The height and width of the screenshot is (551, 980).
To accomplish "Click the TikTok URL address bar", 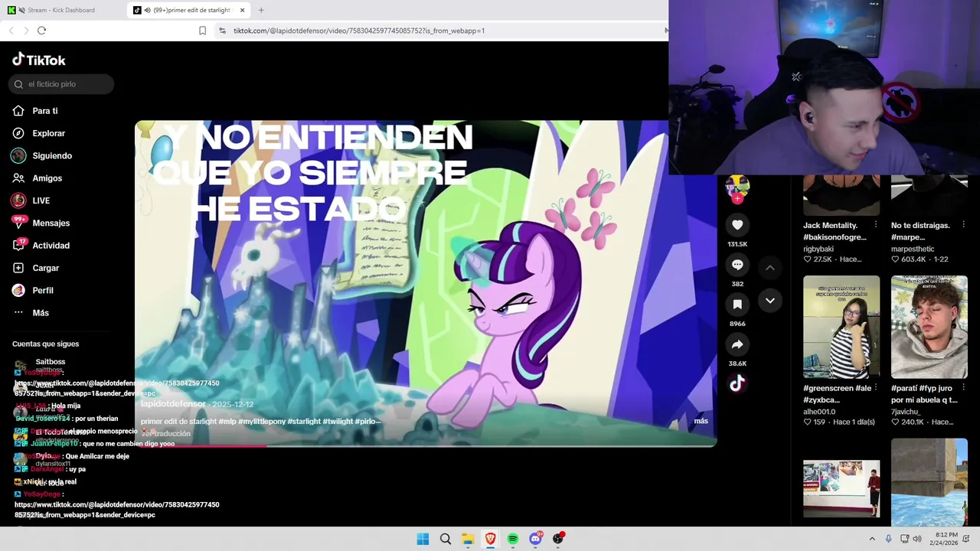I will point(440,31).
